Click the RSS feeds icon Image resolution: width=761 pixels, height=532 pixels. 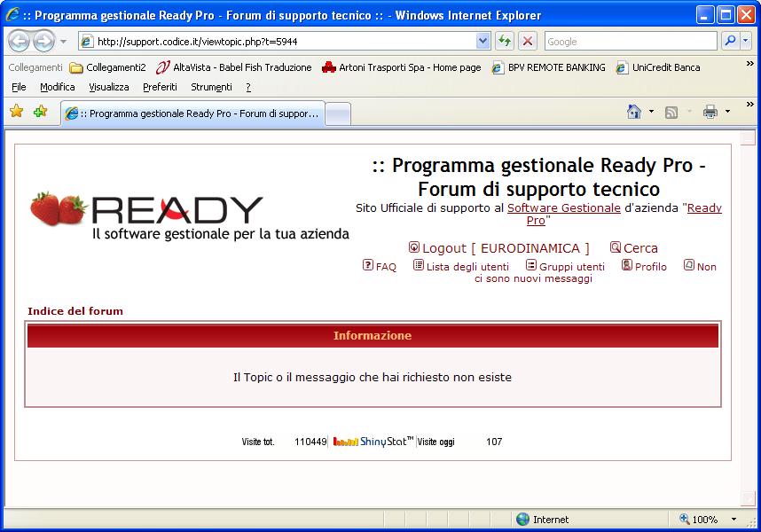point(671,113)
